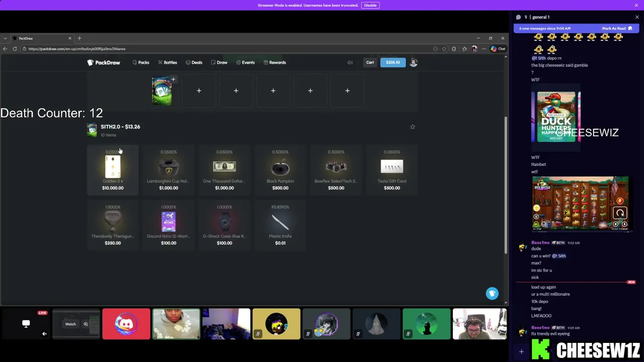Toggle the PackDraw sound speaker icon
The width and height of the screenshot is (644, 362).
(350, 62)
